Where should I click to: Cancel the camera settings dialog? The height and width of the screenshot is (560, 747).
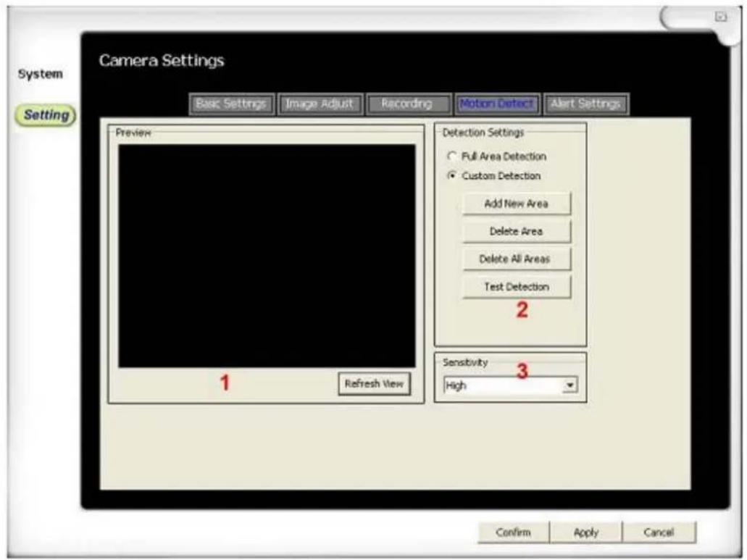pyautogui.click(x=659, y=532)
